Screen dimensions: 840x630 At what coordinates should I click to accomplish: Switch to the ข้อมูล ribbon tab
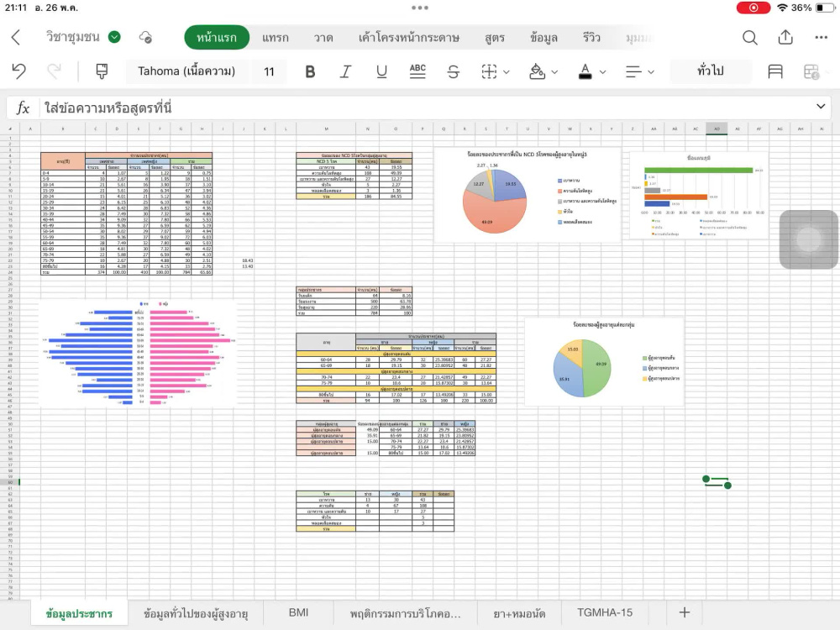click(x=543, y=38)
